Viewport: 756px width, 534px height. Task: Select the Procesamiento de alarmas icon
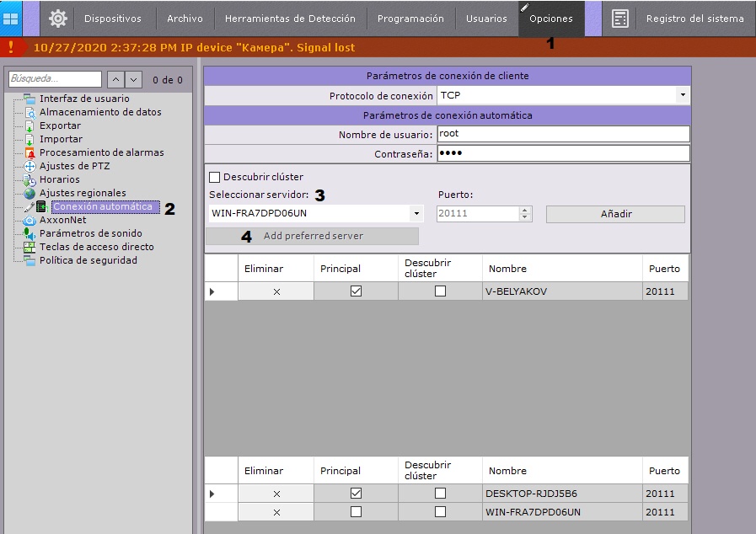[30, 152]
